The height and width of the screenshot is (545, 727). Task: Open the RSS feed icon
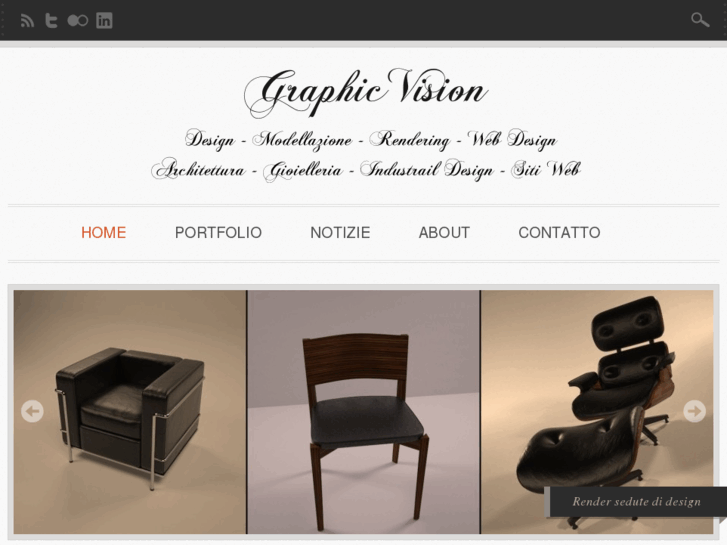point(27,20)
